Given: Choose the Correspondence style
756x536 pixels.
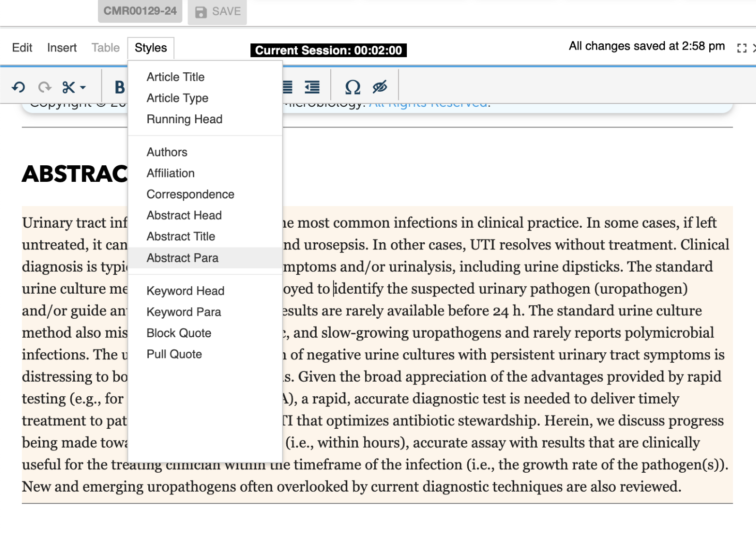Looking at the screenshot, I should (205, 194).
